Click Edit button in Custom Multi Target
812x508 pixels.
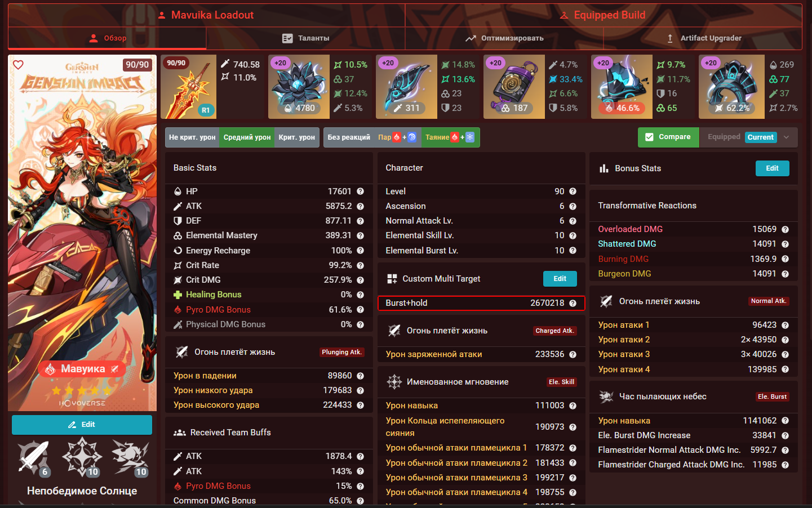coord(560,279)
